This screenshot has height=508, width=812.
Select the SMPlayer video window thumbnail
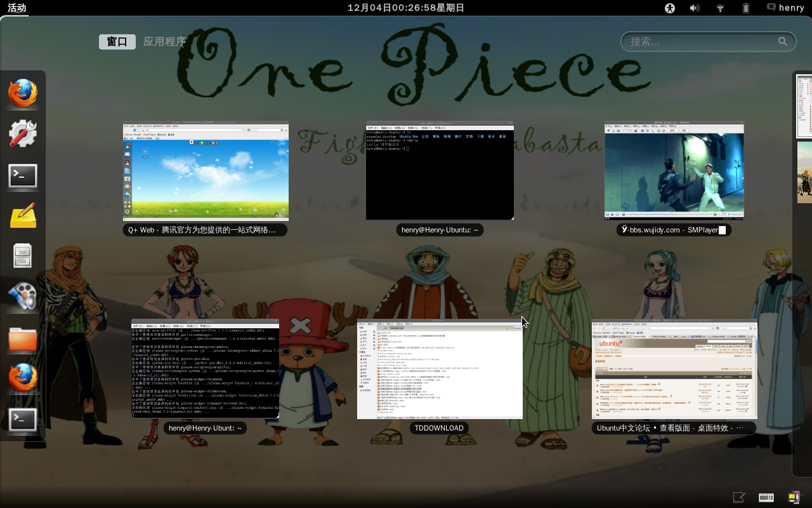point(674,170)
